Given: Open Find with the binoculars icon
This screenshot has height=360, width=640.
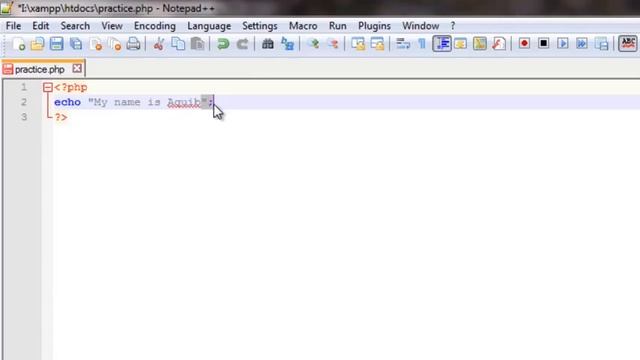Looking at the screenshot, I should [x=268, y=44].
